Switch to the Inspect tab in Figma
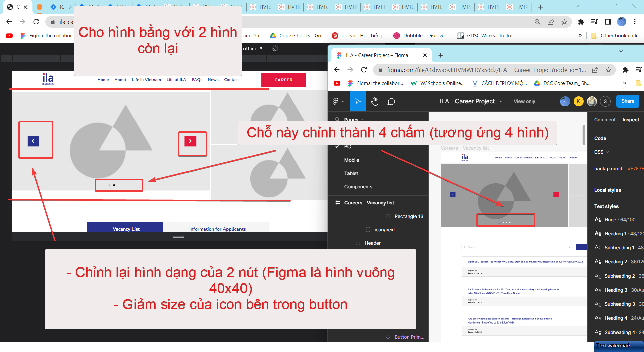 [x=631, y=120]
